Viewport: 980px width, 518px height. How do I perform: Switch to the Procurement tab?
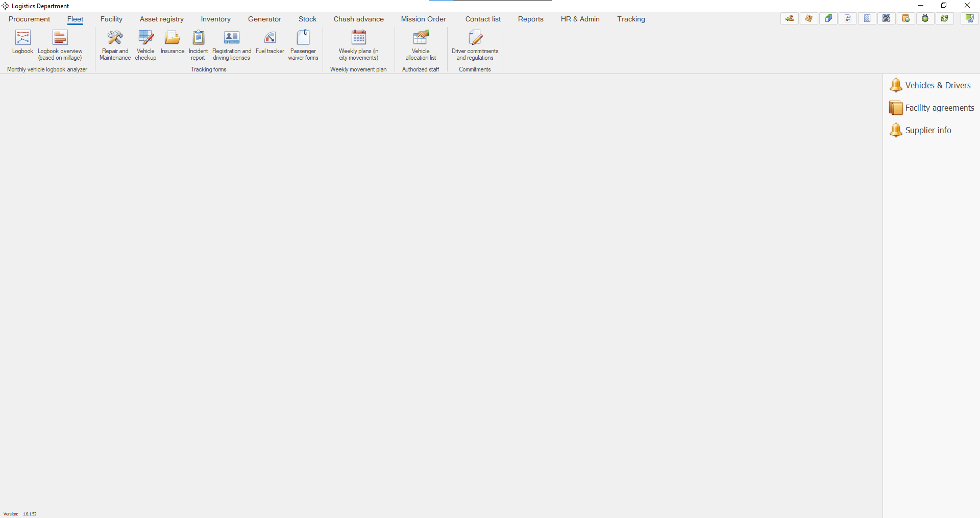click(30, 19)
